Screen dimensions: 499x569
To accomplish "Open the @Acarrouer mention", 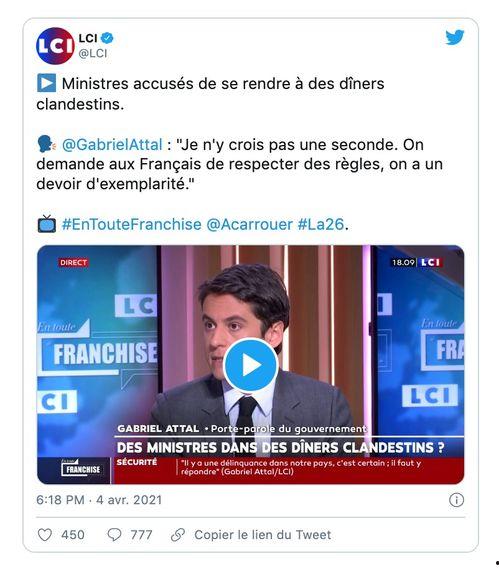I will click(x=249, y=224).
